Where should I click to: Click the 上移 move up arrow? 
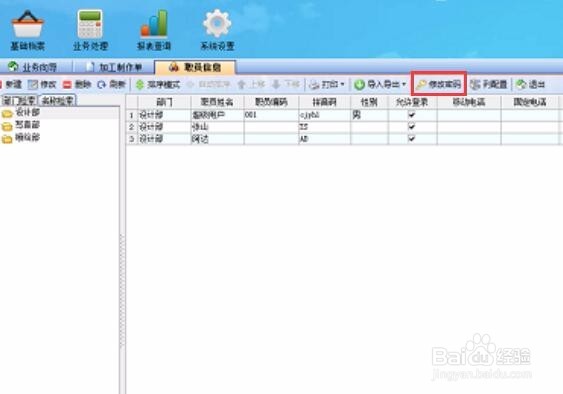[251, 84]
